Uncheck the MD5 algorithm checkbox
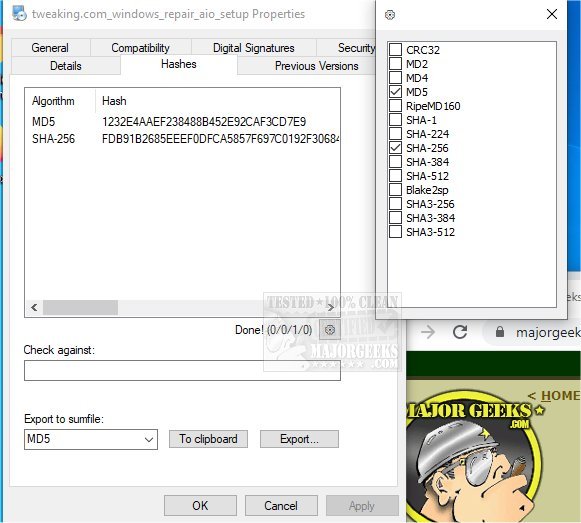 tap(395, 92)
